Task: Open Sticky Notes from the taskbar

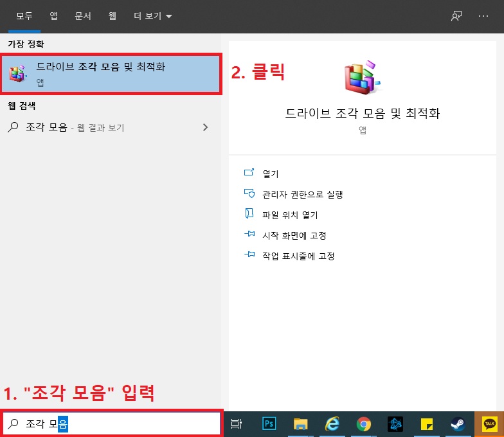Action: (x=427, y=424)
